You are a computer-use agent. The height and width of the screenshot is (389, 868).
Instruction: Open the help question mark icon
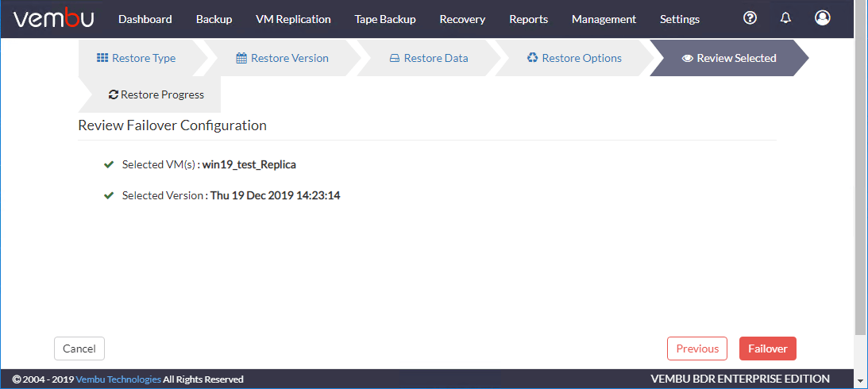click(750, 18)
